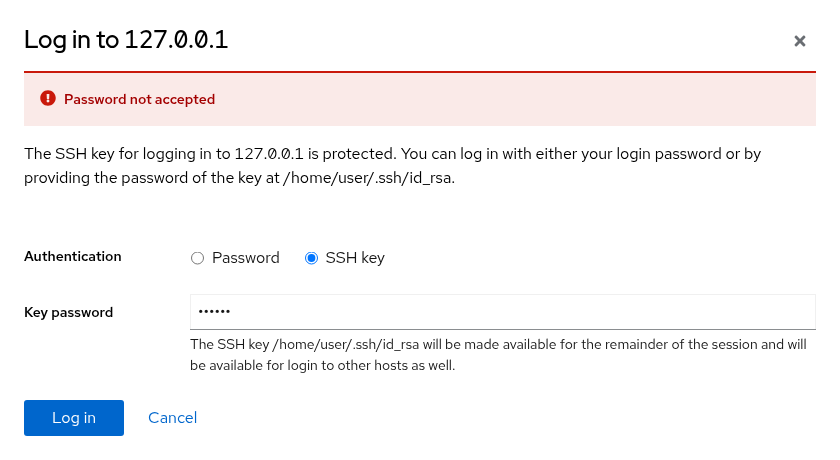Screen dimensions: 840x460
Task: Click the /home/user/.ssh/id_rsa path in description
Action: pos(367,178)
